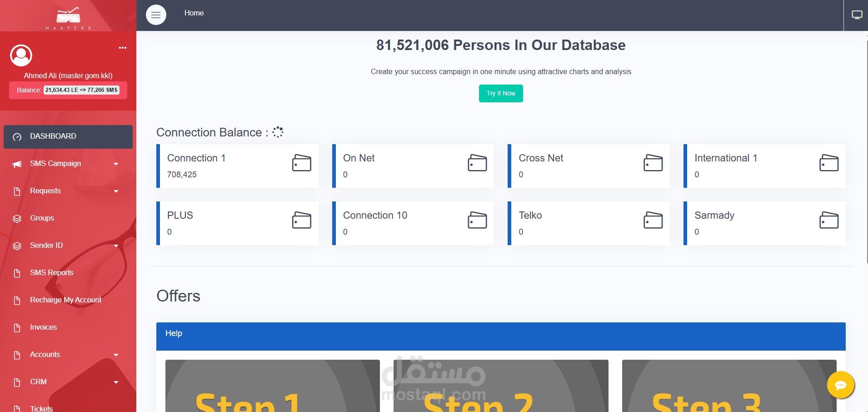Click the Telko wallet icon
Screen dimensions: 868x412
point(653,220)
